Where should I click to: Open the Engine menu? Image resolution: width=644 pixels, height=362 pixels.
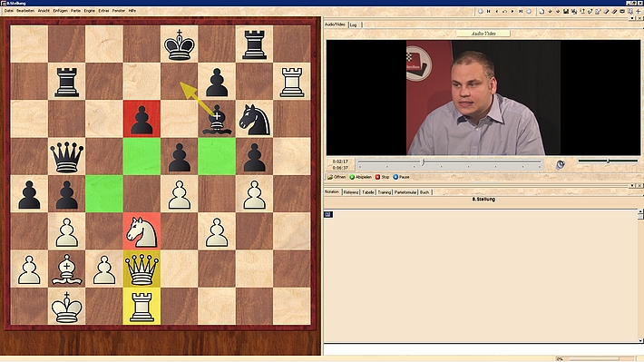coord(90,11)
